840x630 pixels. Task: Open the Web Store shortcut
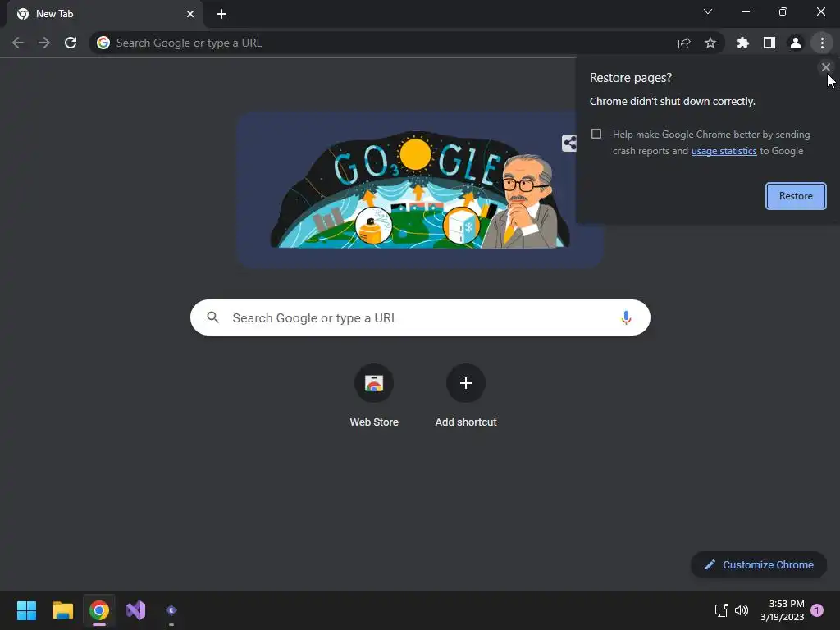(x=374, y=395)
